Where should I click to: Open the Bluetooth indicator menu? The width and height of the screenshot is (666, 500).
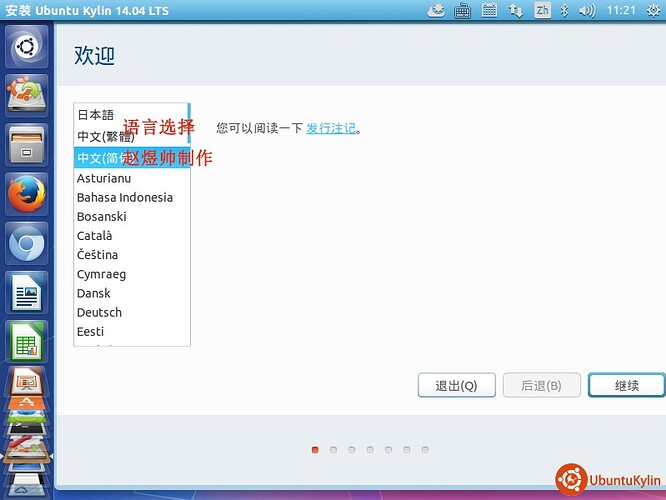coord(564,10)
